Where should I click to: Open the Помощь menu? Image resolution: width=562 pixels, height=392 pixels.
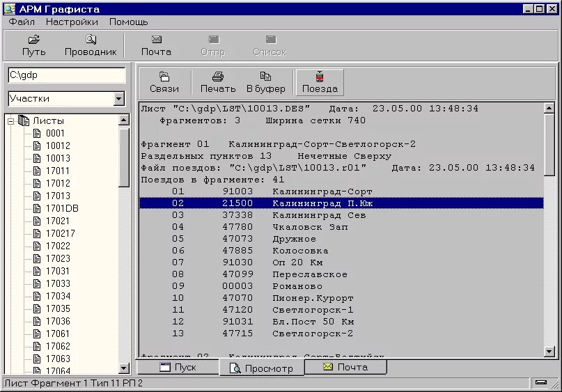click(x=128, y=22)
